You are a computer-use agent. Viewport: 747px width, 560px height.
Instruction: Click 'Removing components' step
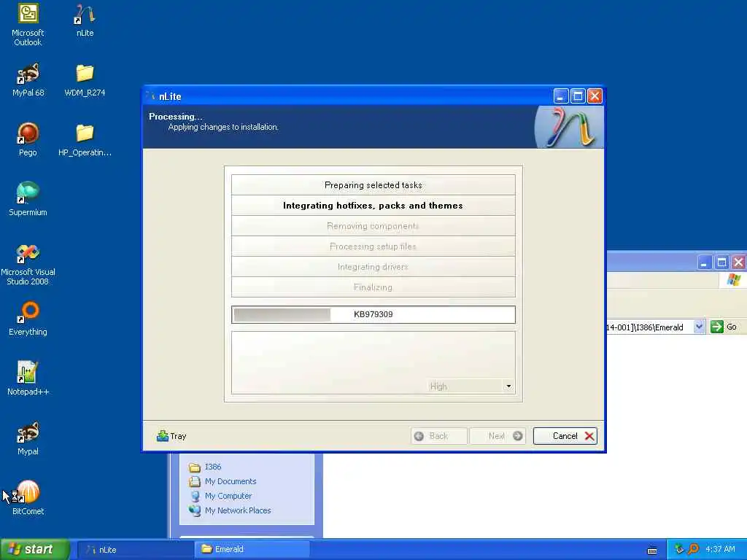(373, 226)
